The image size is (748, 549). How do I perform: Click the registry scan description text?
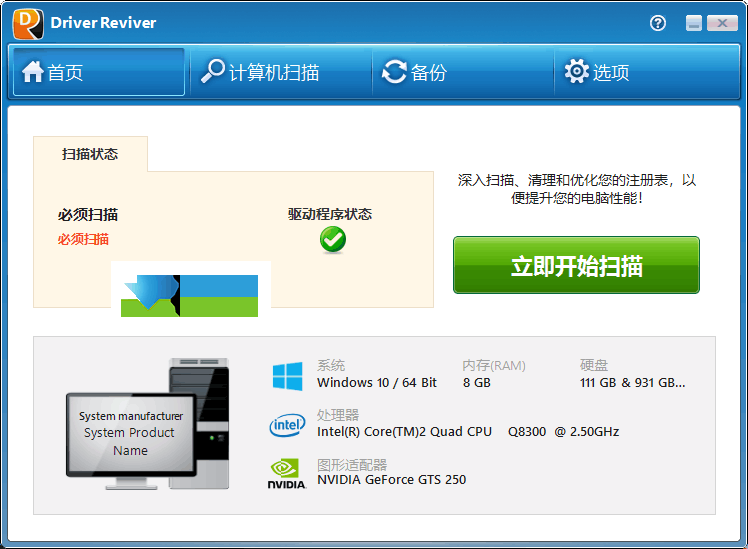coord(577,189)
